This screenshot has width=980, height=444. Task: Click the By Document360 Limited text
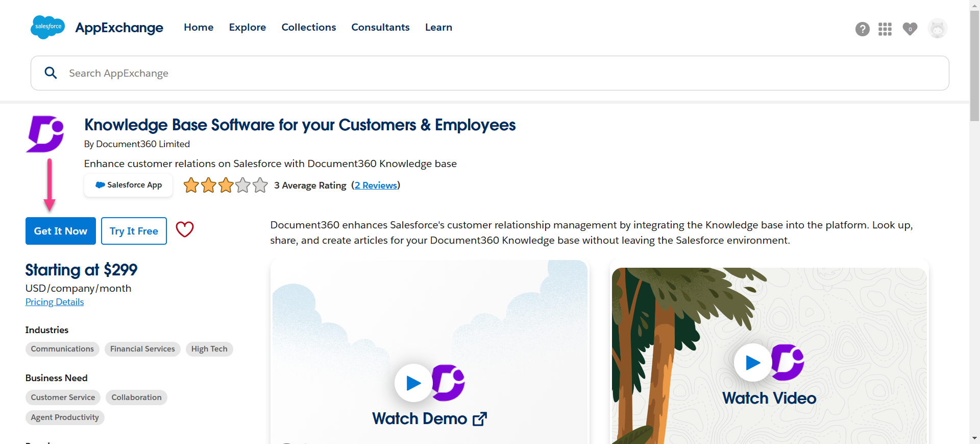137,144
